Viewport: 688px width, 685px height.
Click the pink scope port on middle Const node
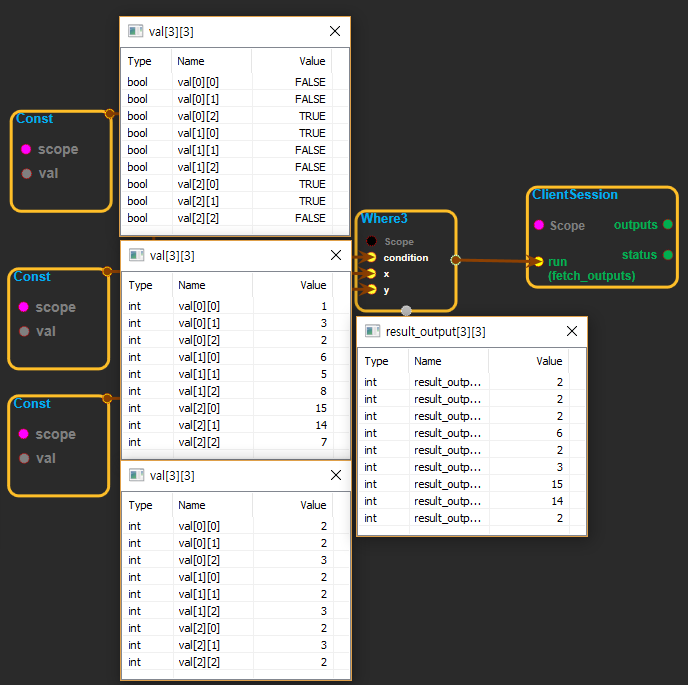tap(24, 308)
